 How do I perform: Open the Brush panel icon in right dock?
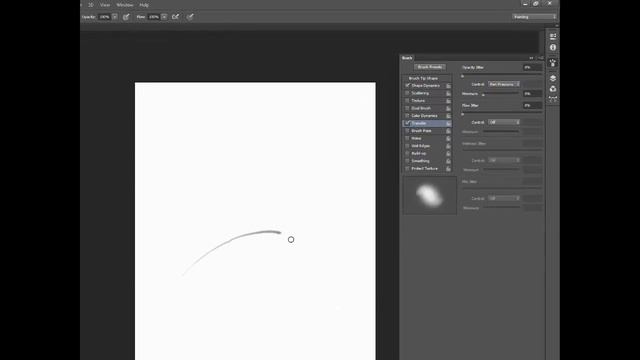553,63
